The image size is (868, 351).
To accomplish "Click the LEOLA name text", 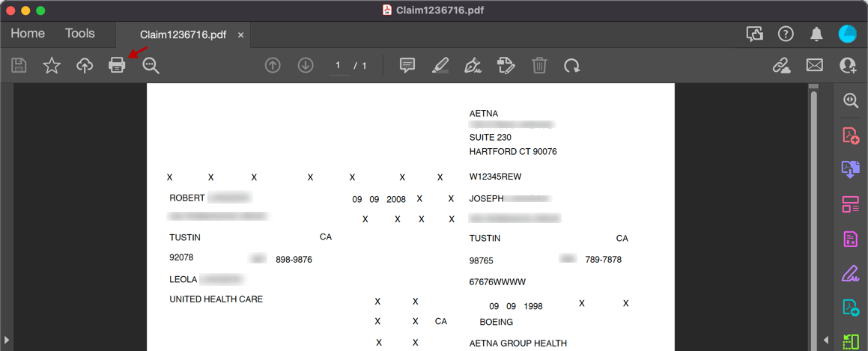I will pos(183,280).
